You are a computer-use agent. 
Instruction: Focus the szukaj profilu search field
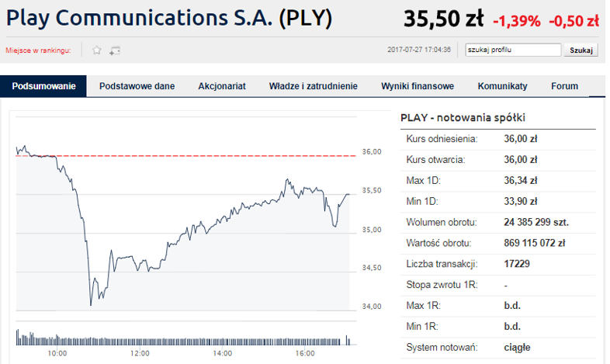coord(513,50)
